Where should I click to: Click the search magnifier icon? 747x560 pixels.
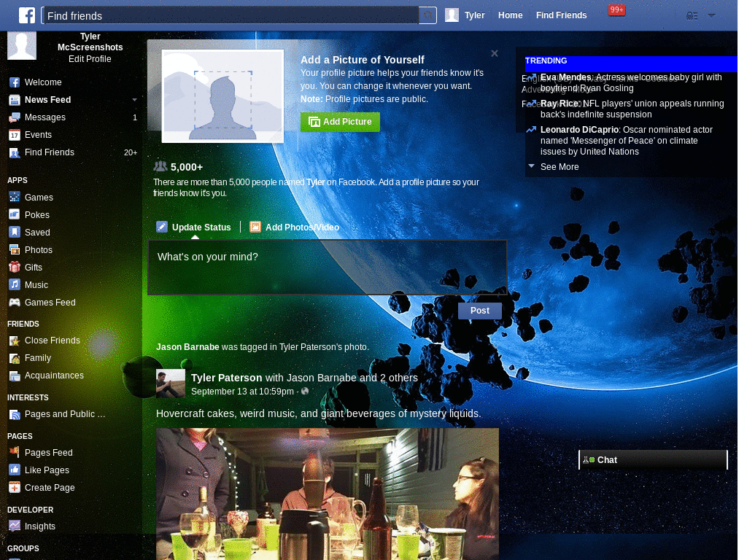[427, 15]
